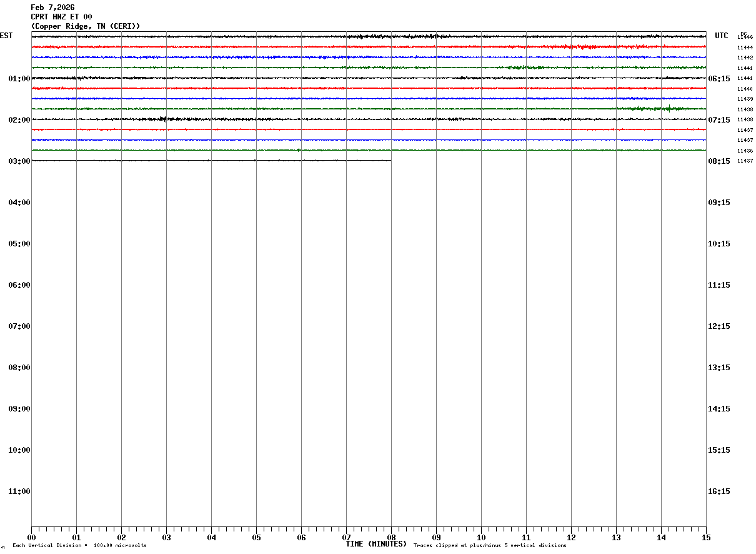Click the DC value 11439
Viewport: 756px width, 554px height.
pyautogui.click(x=745, y=99)
